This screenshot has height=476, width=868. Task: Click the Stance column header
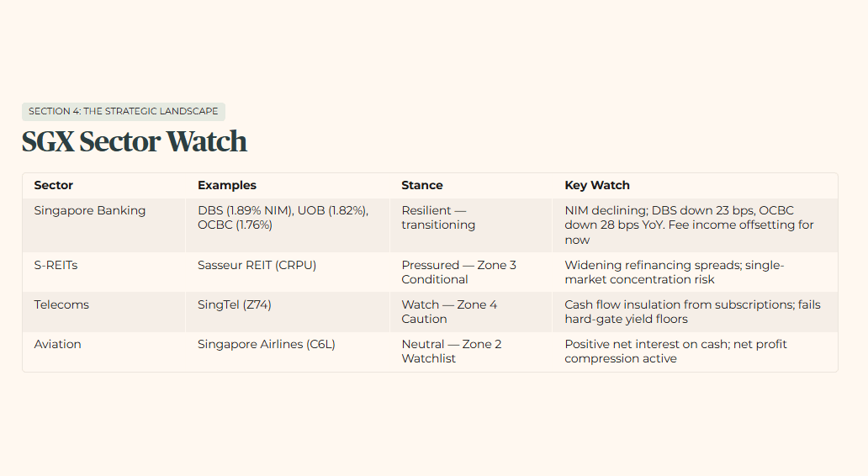(x=422, y=185)
